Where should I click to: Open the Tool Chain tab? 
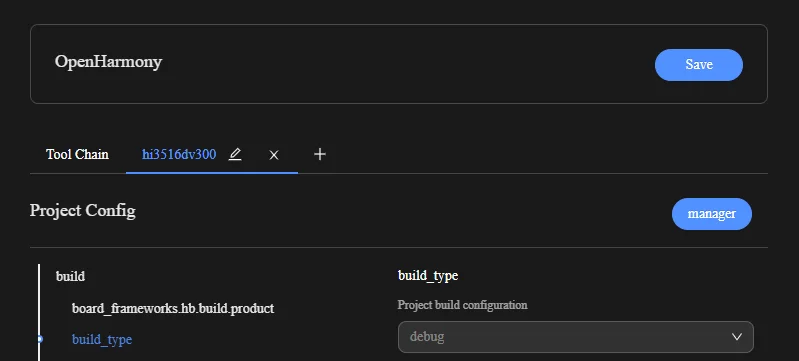coord(77,154)
